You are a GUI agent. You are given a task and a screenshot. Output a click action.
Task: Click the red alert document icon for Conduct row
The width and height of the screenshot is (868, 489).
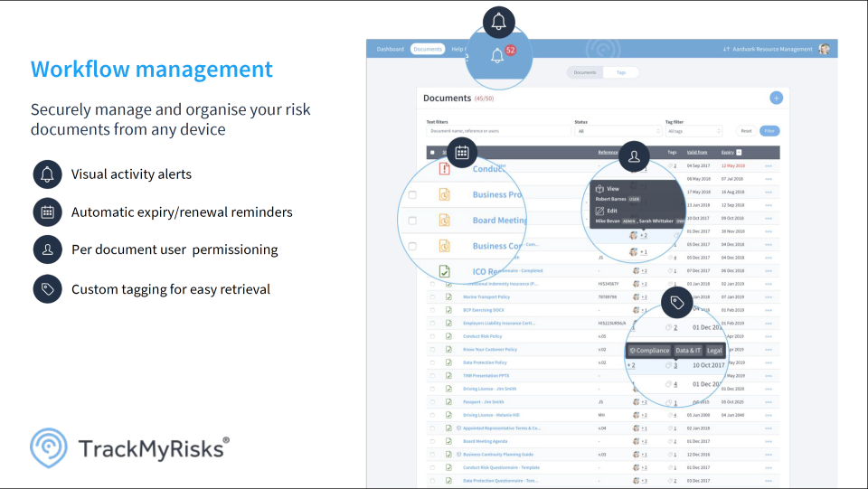pos(445,169)
